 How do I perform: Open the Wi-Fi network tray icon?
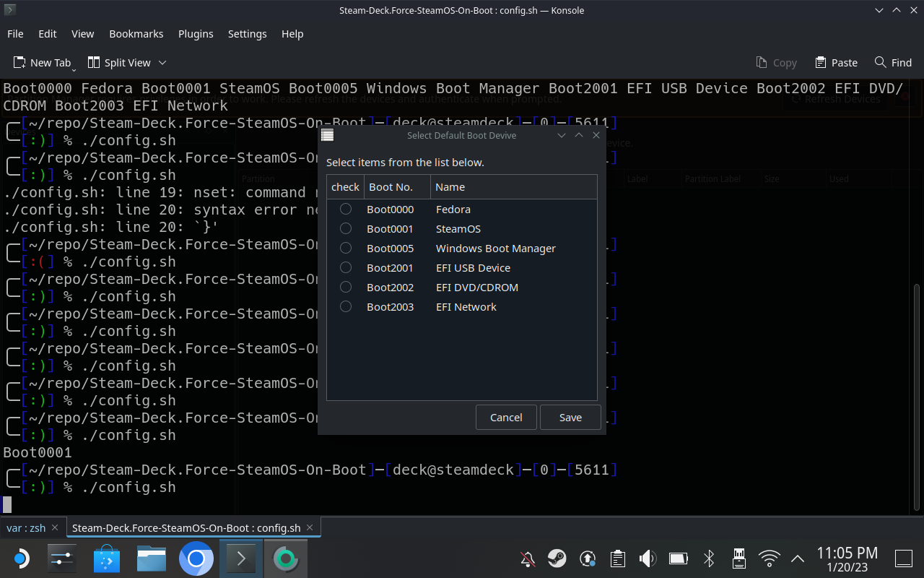[770, 558]
